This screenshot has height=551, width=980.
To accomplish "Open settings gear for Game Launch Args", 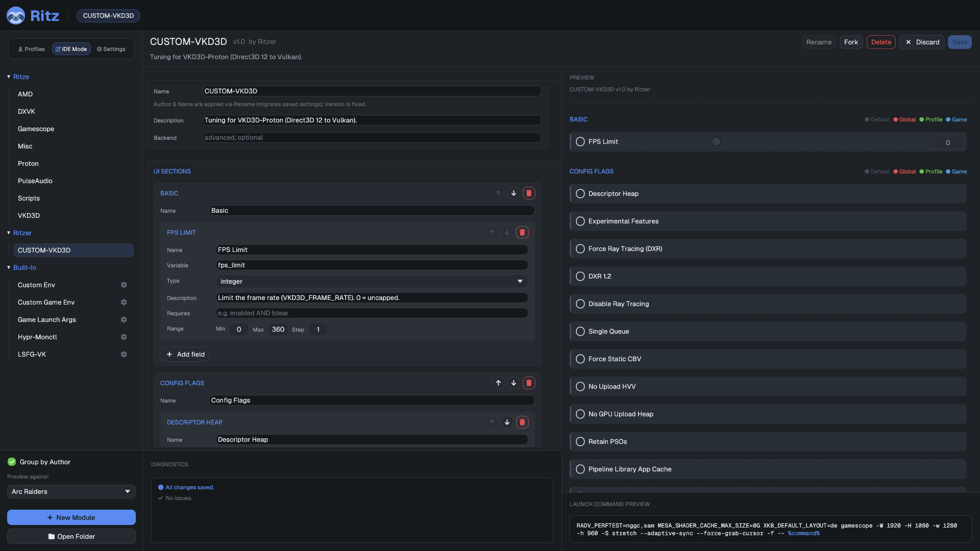I will point(124,320).
